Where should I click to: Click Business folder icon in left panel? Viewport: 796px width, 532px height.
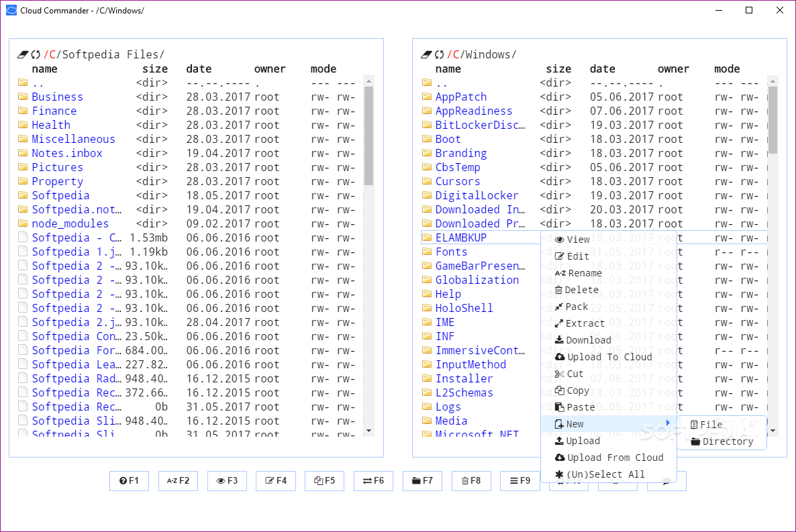[23, 97]
